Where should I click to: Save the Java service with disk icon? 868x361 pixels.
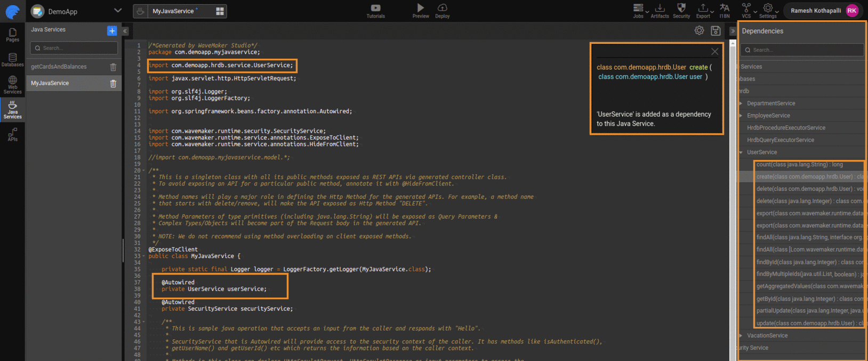tap(716, 31)
